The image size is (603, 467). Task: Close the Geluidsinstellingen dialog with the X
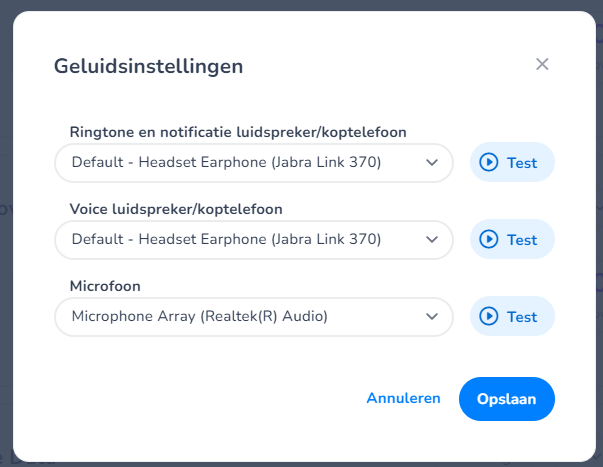pos(542,64)
